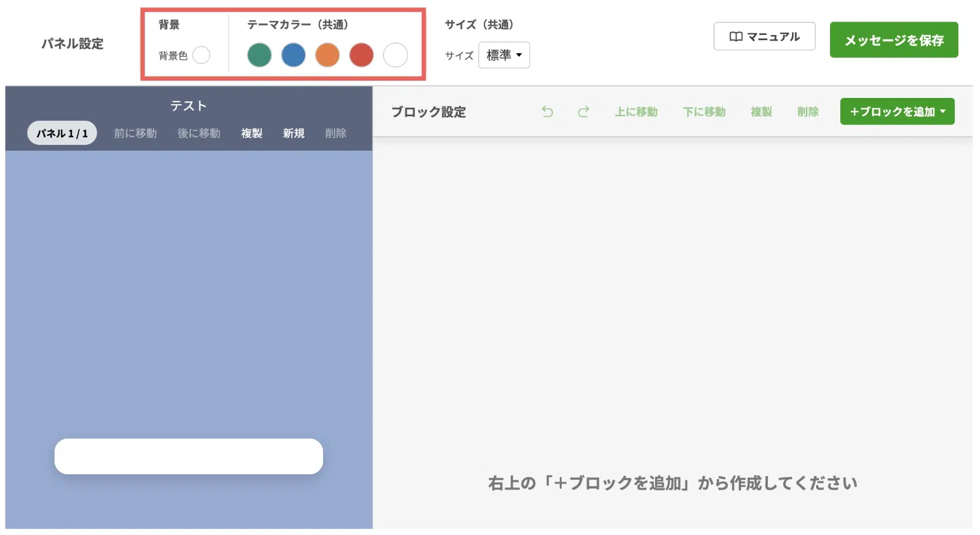
Task: Click the パネル設定 label
Action: 72,44
